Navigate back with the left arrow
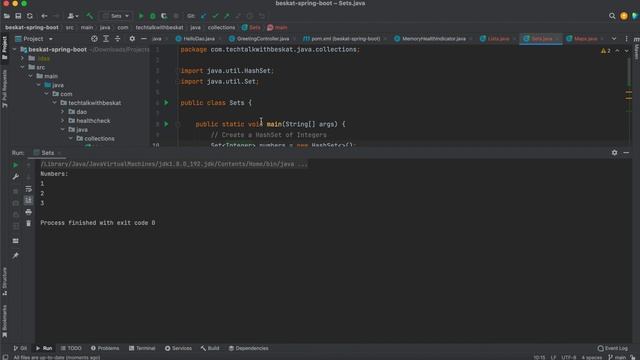Viewport: 640px width, 360px height. point(44,16)
